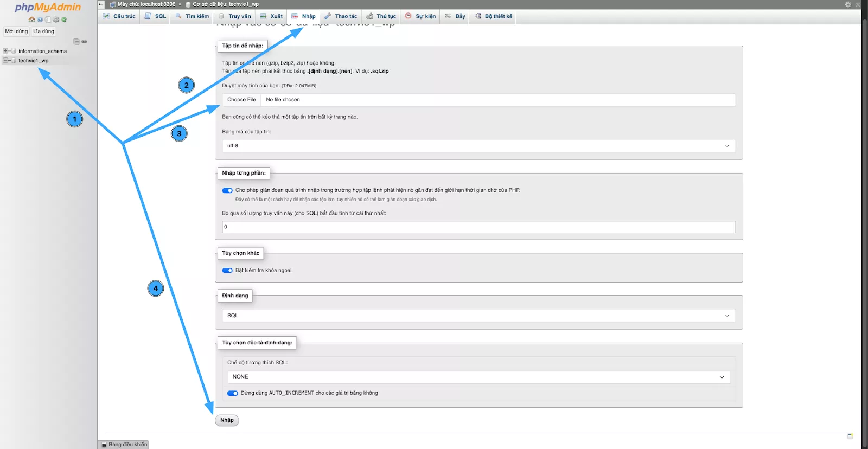Open the utf-8 file charset dropdown
Viewport: 868px width, 449px height.
[478, 146]
